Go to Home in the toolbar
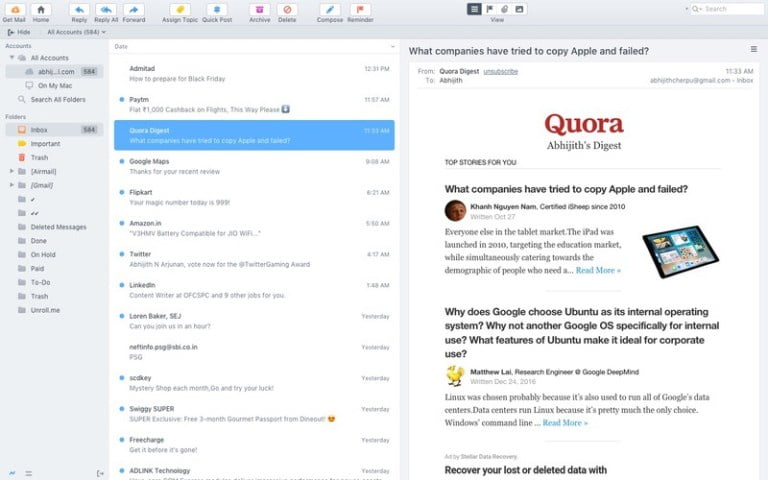This screenshot has height=480, width=768. coord(41,9)
